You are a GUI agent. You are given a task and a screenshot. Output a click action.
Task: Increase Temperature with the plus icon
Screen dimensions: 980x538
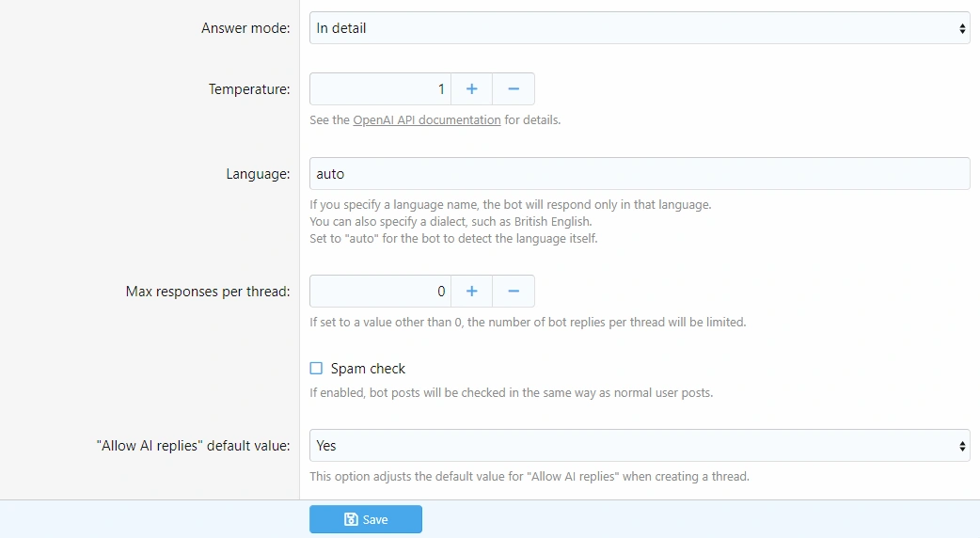472,89
